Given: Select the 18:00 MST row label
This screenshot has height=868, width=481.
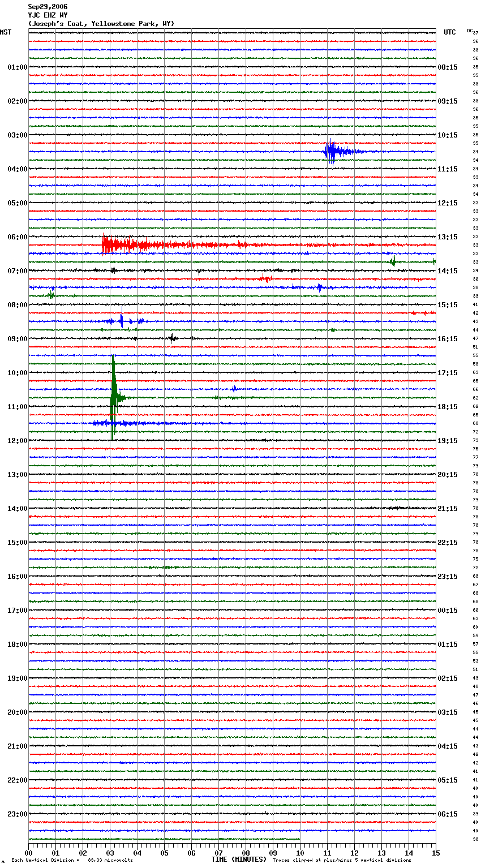Looking at the screenshot, I should point(18,644).
